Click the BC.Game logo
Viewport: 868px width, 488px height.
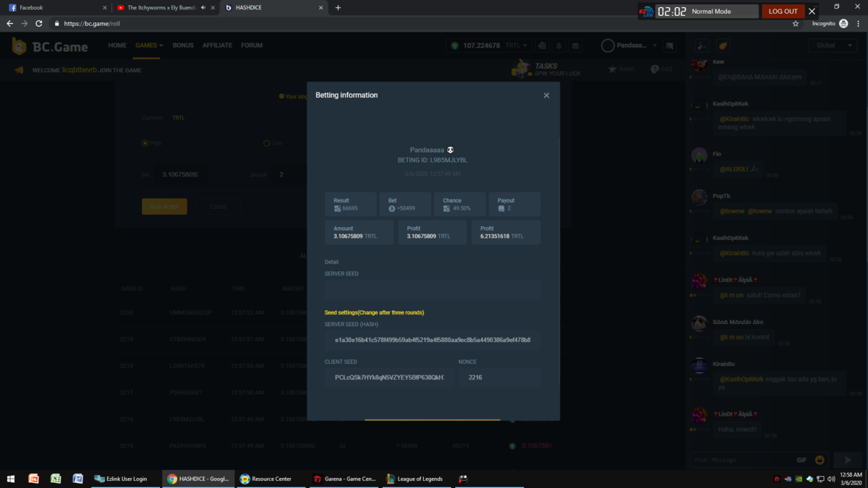(x=49, y=47)
